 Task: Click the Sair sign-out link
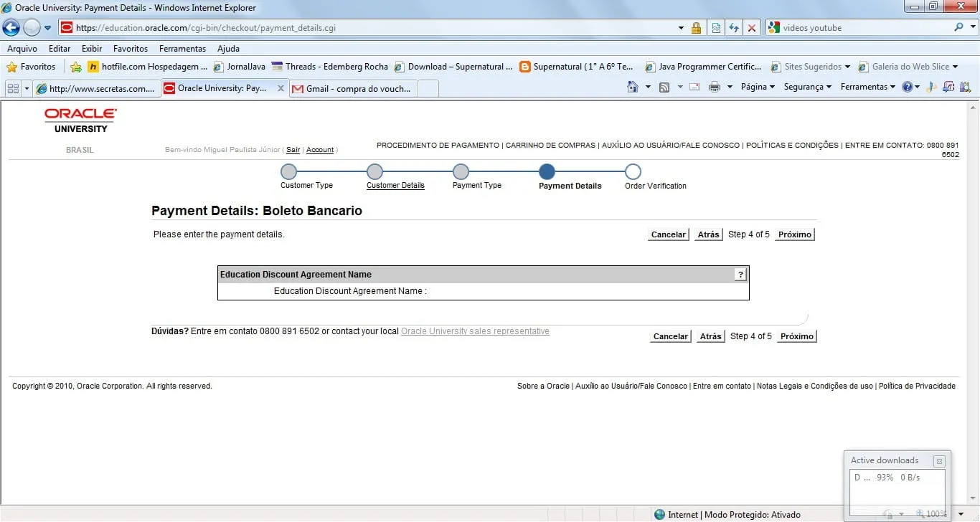293,150
